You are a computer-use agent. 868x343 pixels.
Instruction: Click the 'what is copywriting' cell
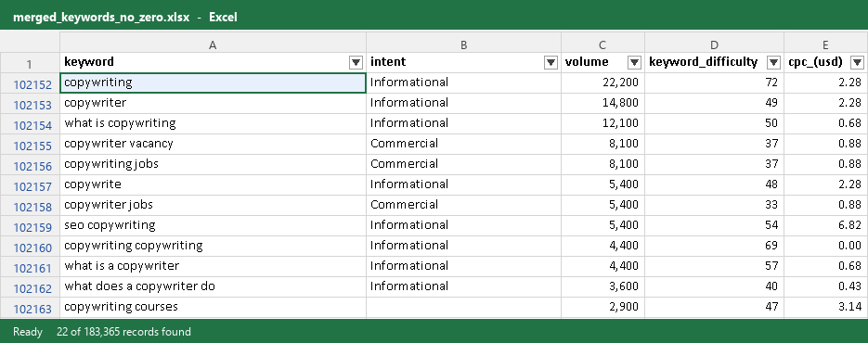pyautogui.click(x=213, y=124)
